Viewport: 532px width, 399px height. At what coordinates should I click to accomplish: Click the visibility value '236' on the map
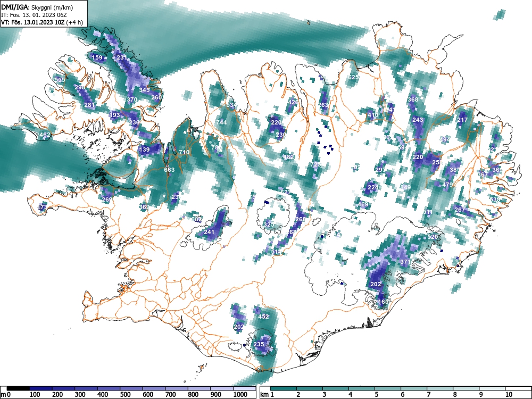pyautogui.click(x=135, y=122)
